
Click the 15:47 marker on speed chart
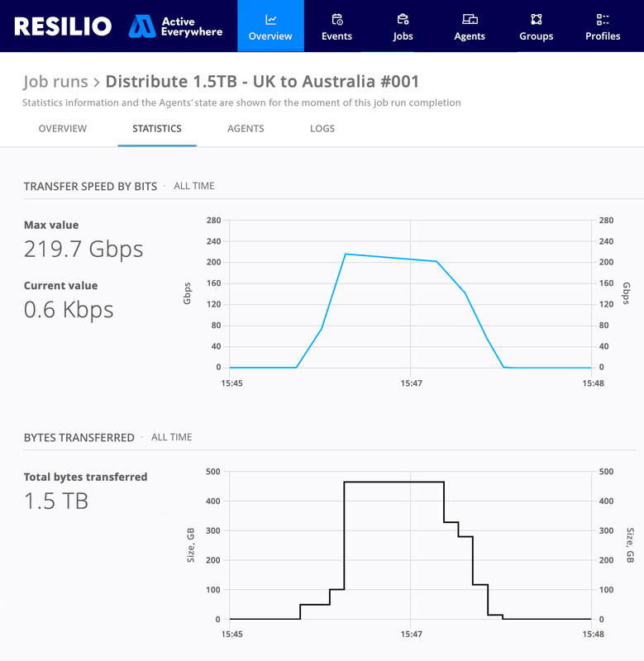411,383
